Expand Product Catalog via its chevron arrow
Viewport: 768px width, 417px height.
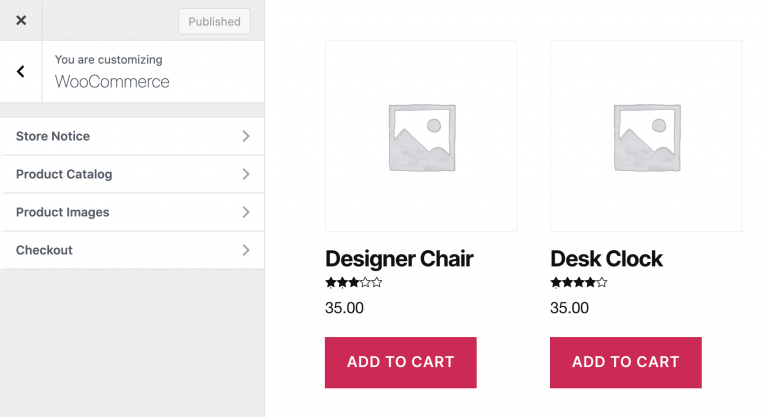tap(246, 174)
